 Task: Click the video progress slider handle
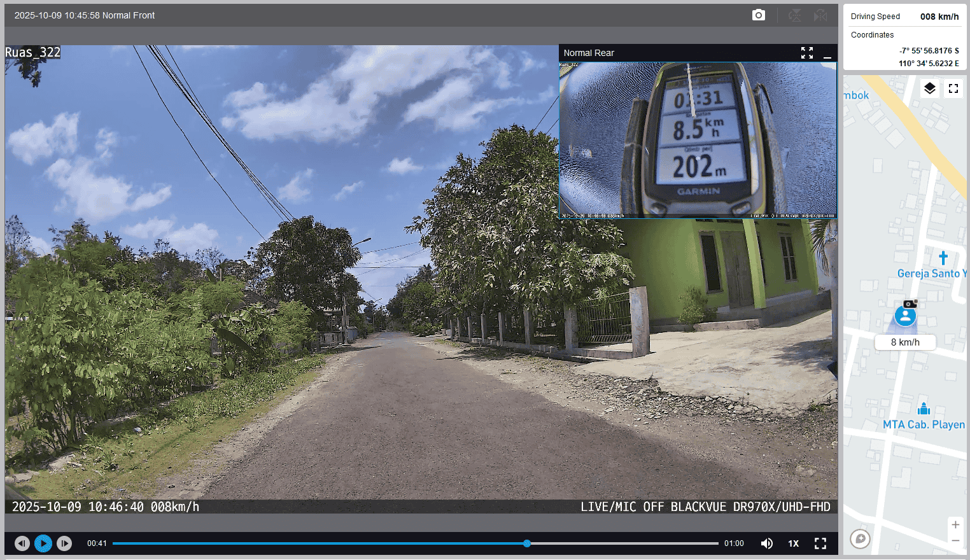pyautogui.click(x=527, y=543)
